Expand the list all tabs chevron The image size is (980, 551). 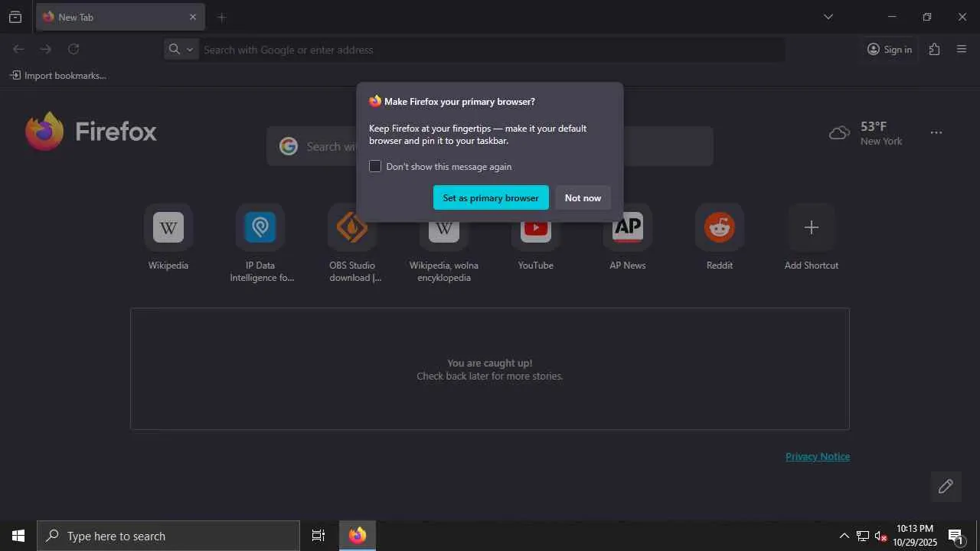pyautogui.click(x=828, y=17)
